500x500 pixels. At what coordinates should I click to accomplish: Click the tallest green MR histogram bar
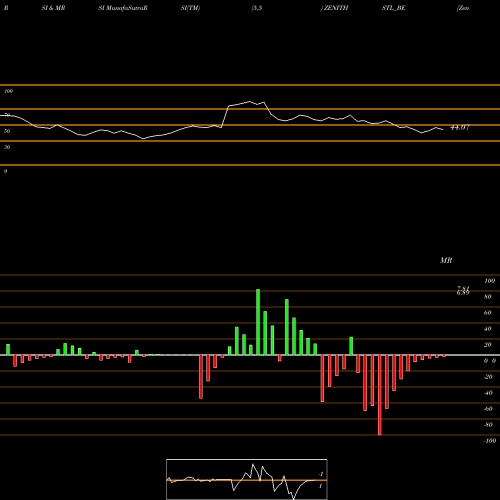(258, 322)
